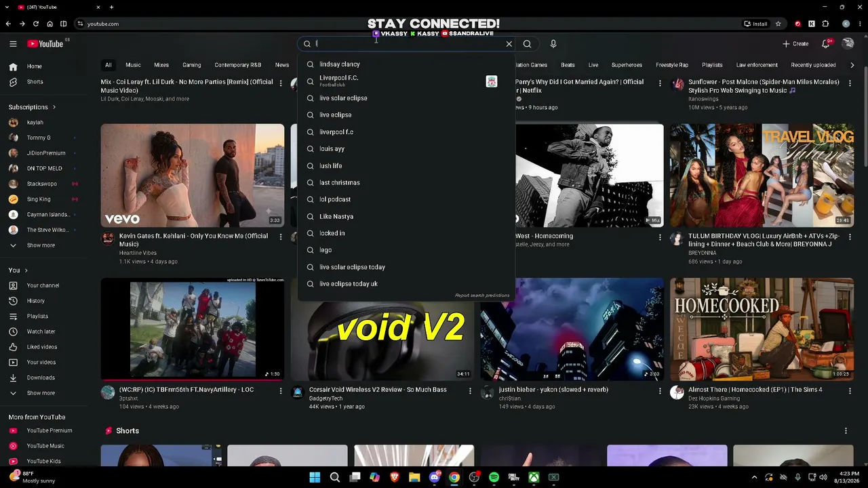868x488 pixels.
Task: Open options menu for Kevin Gates video
Action: click(281, 237)
